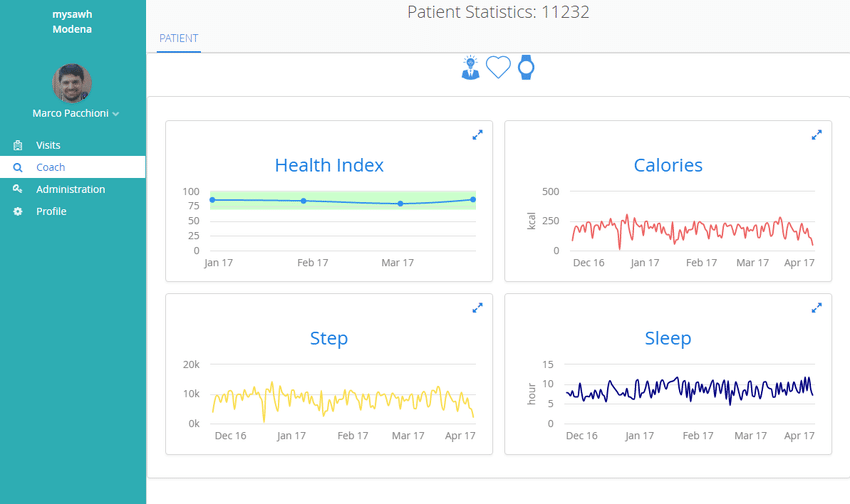Expand the Sleep chart card

(x=816, y=308)
